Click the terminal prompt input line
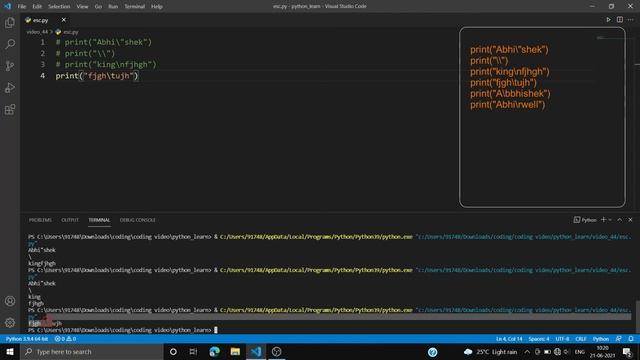This screenshot has width=640, height=360. click(x=122, y=330)
